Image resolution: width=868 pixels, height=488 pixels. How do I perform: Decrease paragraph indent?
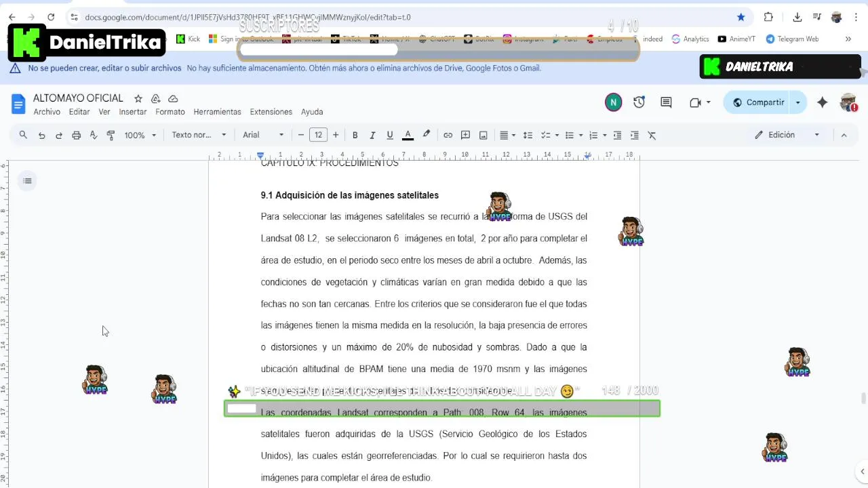(x=617, y=135)
